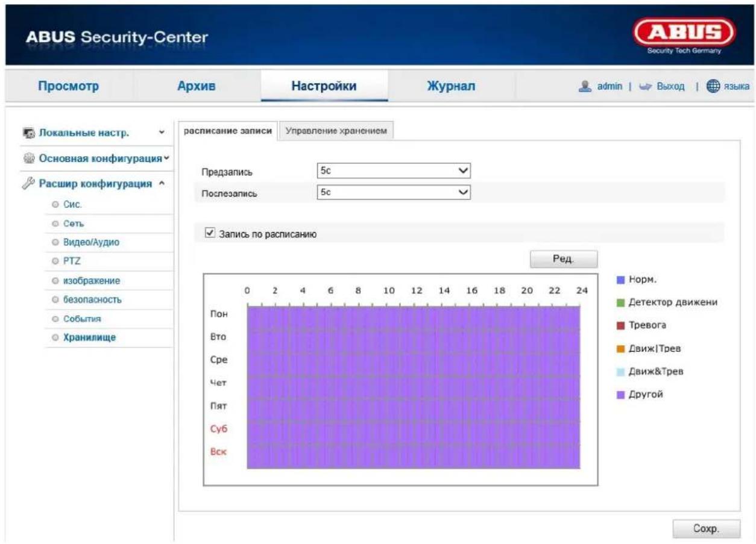Click the Чет schedule row bar

click(414, 387)
